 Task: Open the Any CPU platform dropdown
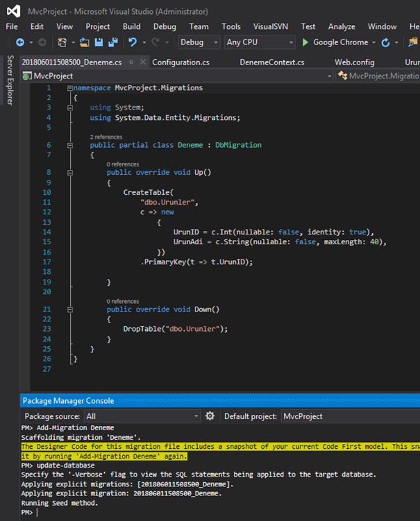[x=260, y=42]
